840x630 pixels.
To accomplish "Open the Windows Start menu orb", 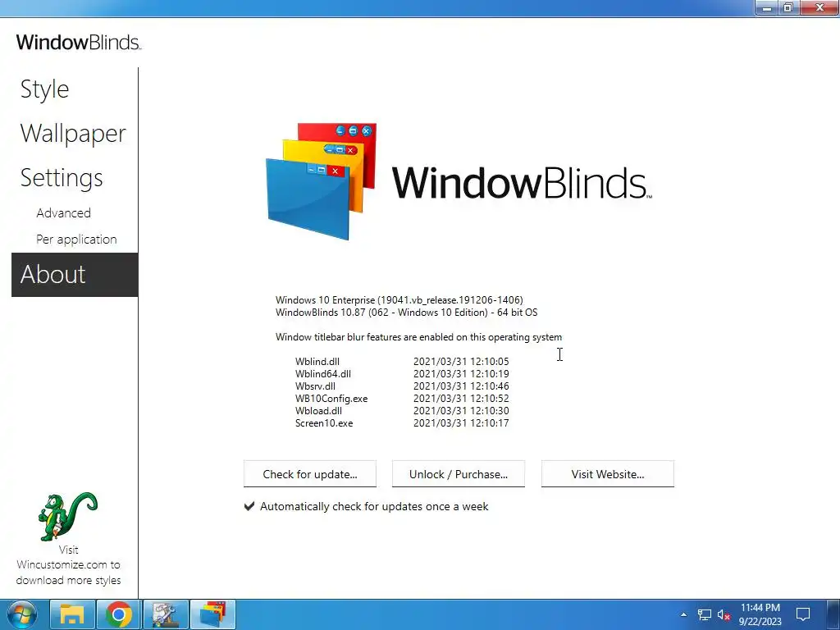I will tap(22, 614).
